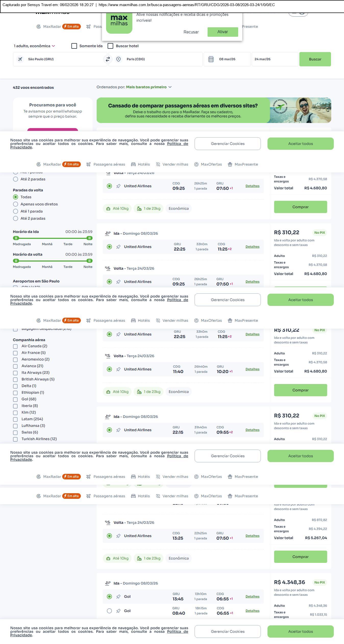Click the hand baggage icon on the Até 10kg tag
The width and height of the screenshot is (344, 644).
[108, 209]
